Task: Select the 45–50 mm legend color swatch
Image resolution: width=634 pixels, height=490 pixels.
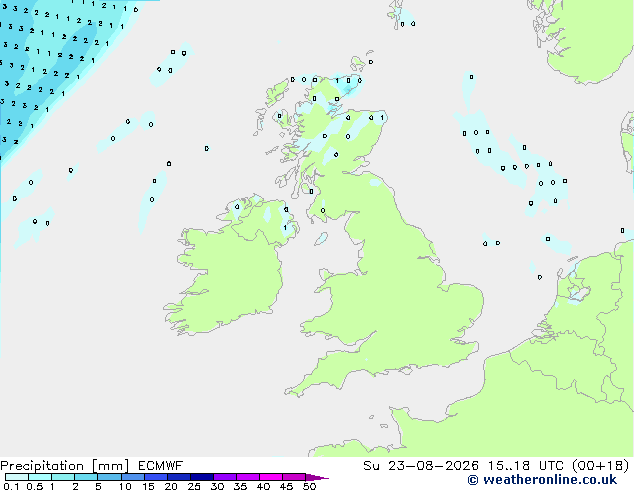Action: 293,477
